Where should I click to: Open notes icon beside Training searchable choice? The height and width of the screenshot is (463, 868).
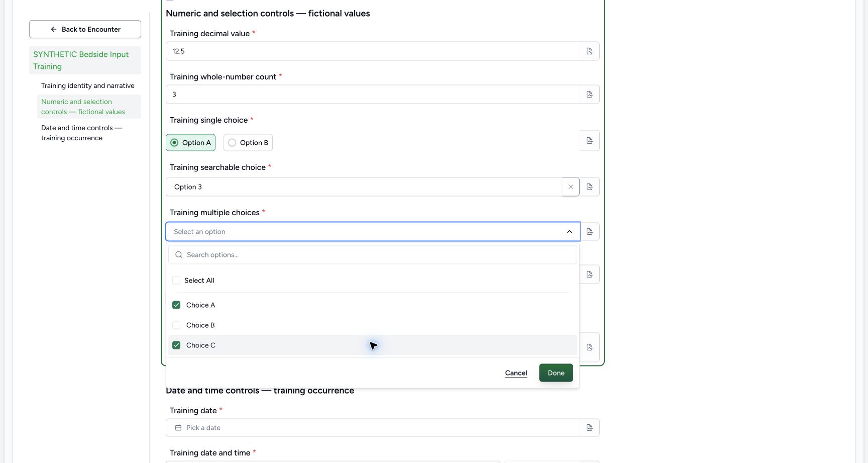coord(590,187)
